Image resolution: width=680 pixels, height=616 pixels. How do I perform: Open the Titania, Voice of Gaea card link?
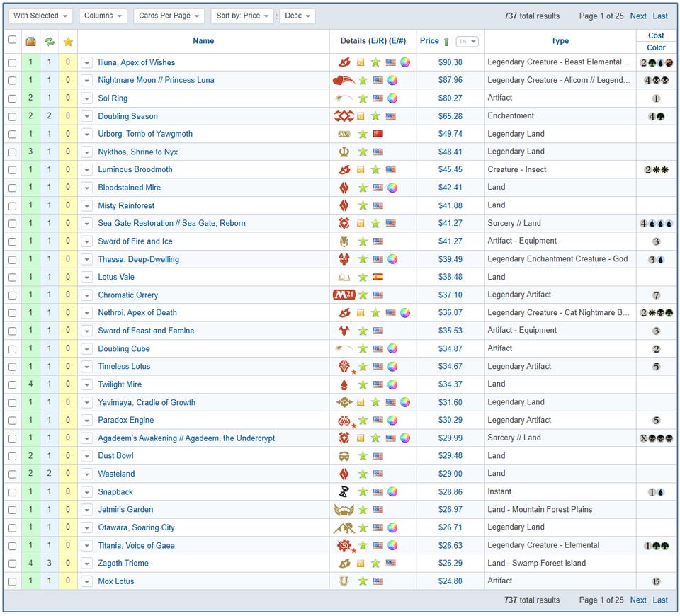[x=136, y=546]
